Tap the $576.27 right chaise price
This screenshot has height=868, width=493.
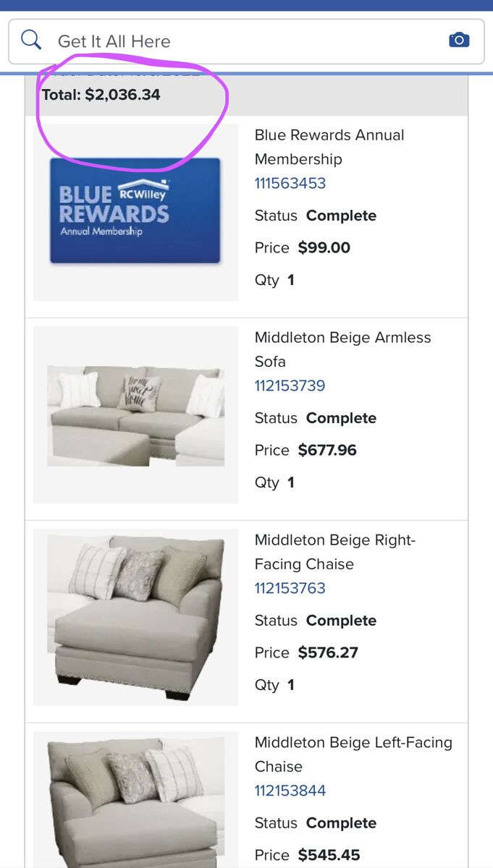pos(328,652)
